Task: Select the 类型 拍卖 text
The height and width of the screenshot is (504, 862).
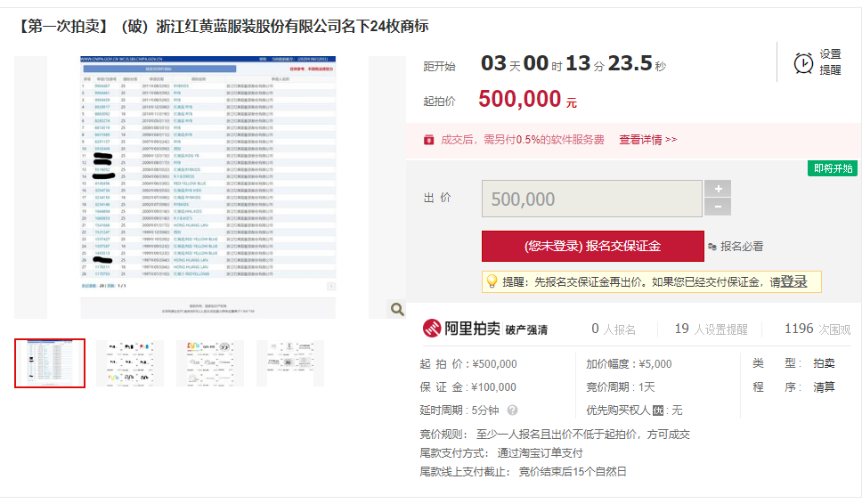Action: coord(793,363)
